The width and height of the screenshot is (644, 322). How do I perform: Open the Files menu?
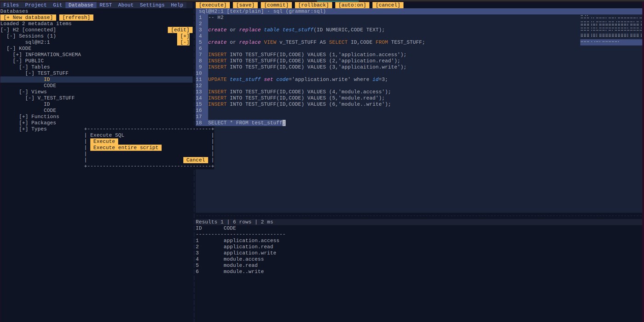tap(11, 5)
